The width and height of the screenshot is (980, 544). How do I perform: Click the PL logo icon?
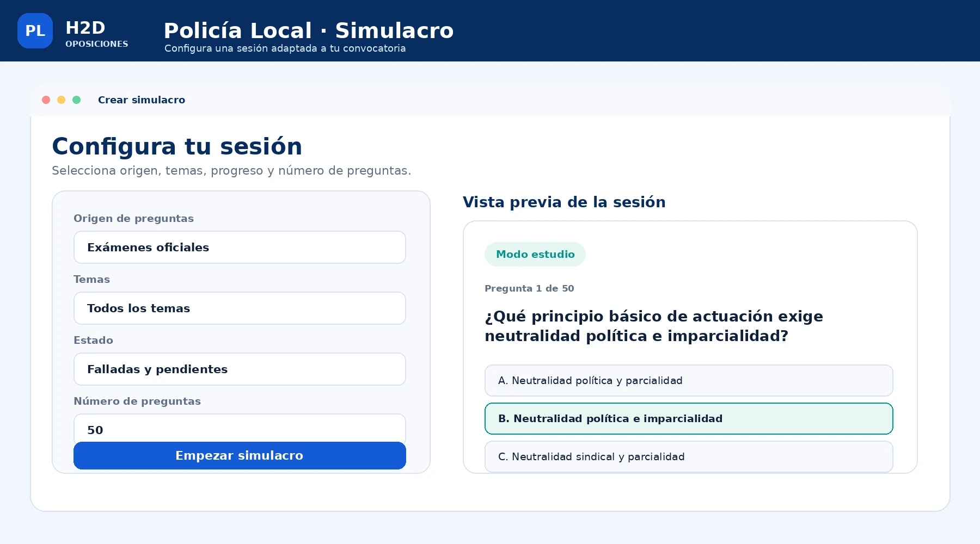tap(35, 30)
